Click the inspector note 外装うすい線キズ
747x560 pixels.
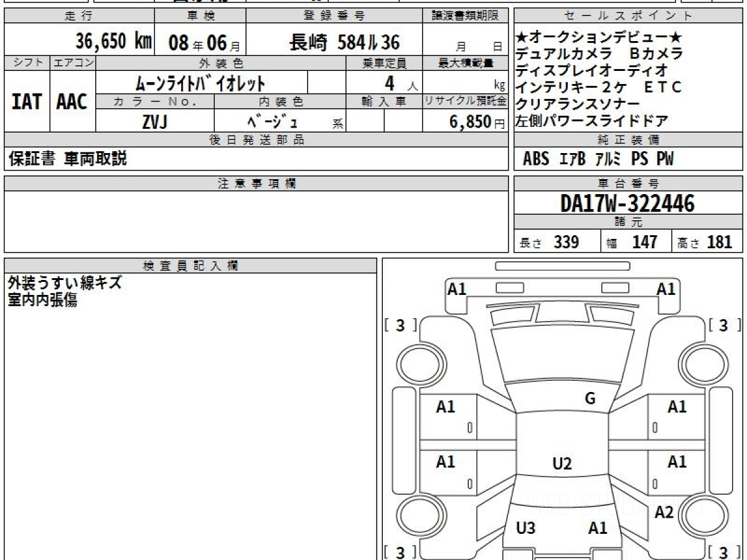click(x=65, y=283)
